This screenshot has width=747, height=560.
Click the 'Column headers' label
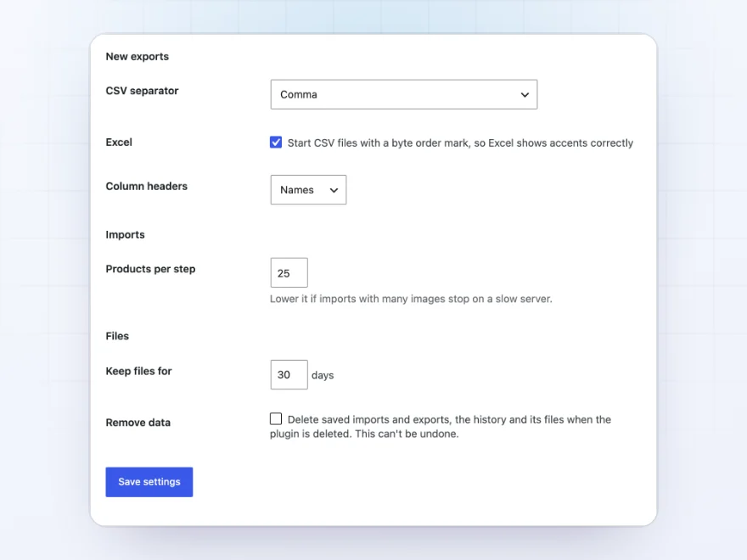[147, 186]
